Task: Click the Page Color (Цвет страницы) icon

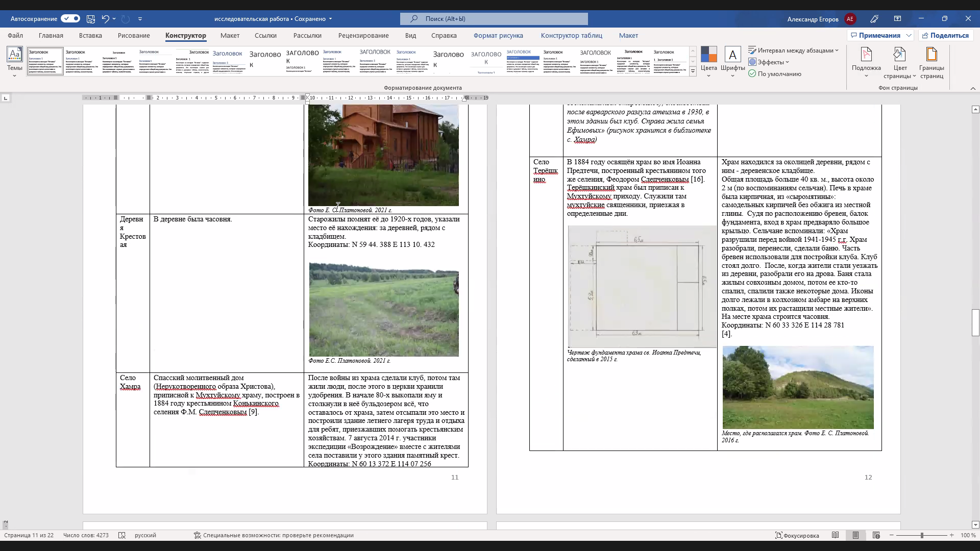Action: [x=899, y=55]
